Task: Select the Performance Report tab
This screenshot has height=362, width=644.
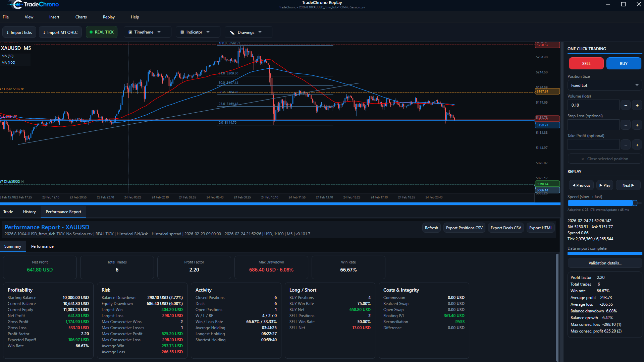Action: [63, 212]
